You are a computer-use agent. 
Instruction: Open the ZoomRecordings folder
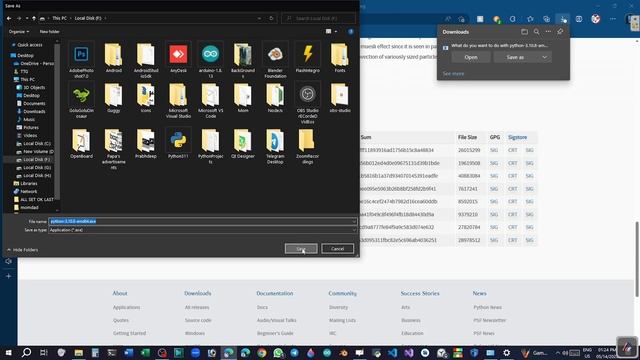307,146
